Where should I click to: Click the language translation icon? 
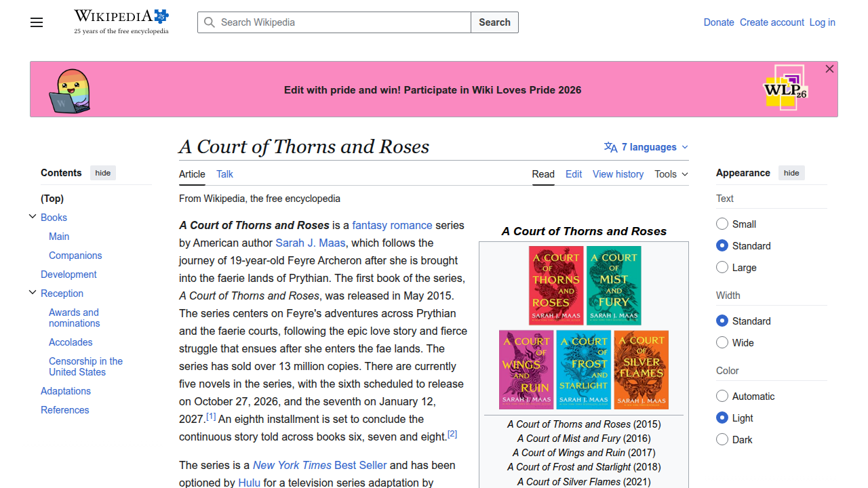[x=610, y=147]
